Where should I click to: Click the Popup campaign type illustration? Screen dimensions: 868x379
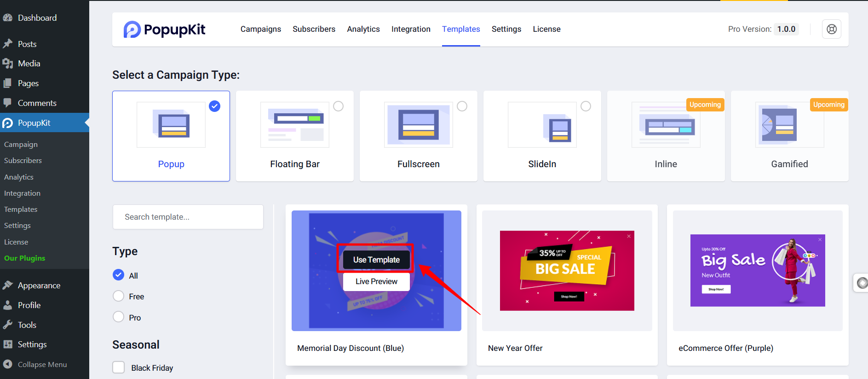tap(171, 125)
